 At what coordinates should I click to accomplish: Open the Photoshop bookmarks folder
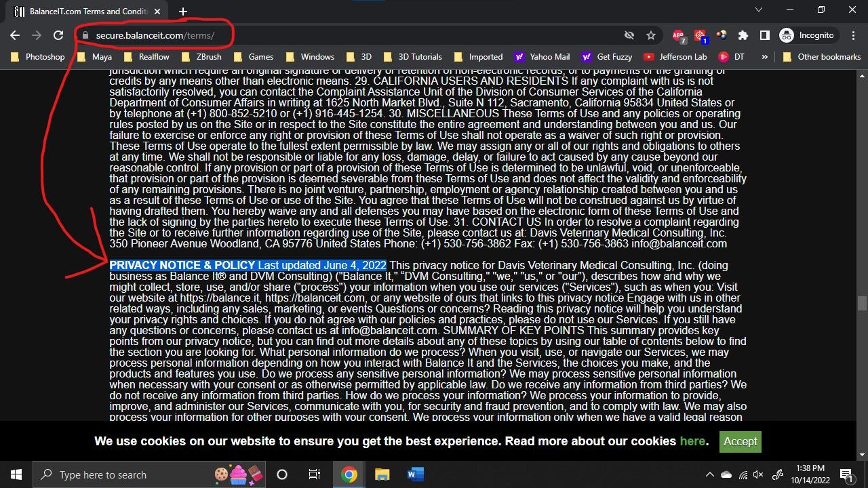tap(38, 57)
